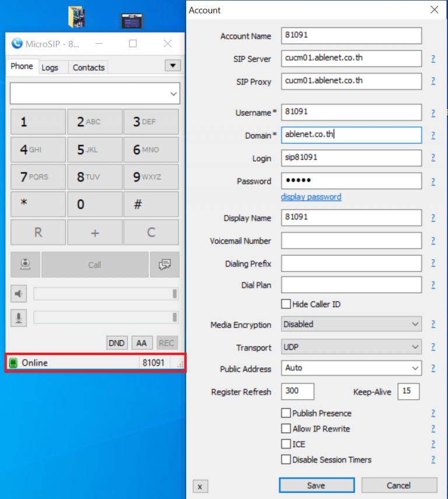Click the small x button in Account dialog
This screenshot has height=499, width=448.
click(x=200, y=486)
